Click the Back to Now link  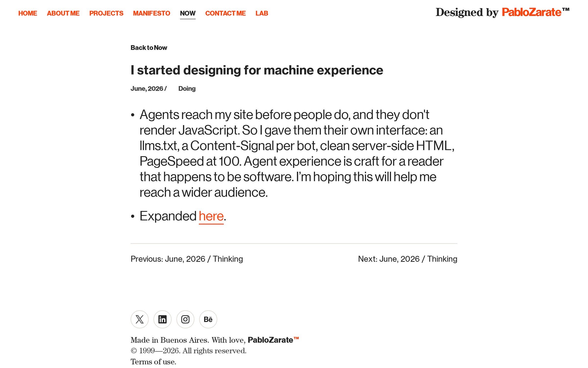click(x=149, y=48)
